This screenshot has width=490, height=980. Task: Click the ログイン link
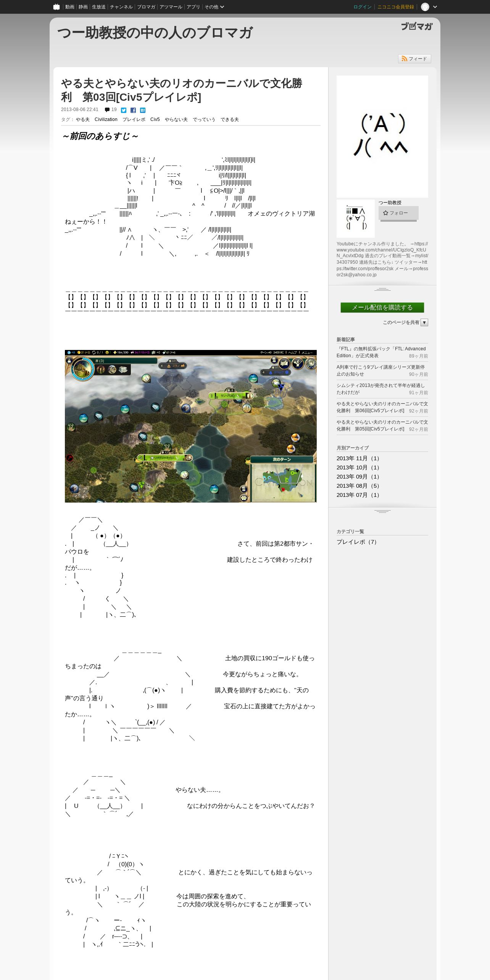click(362, 7)
